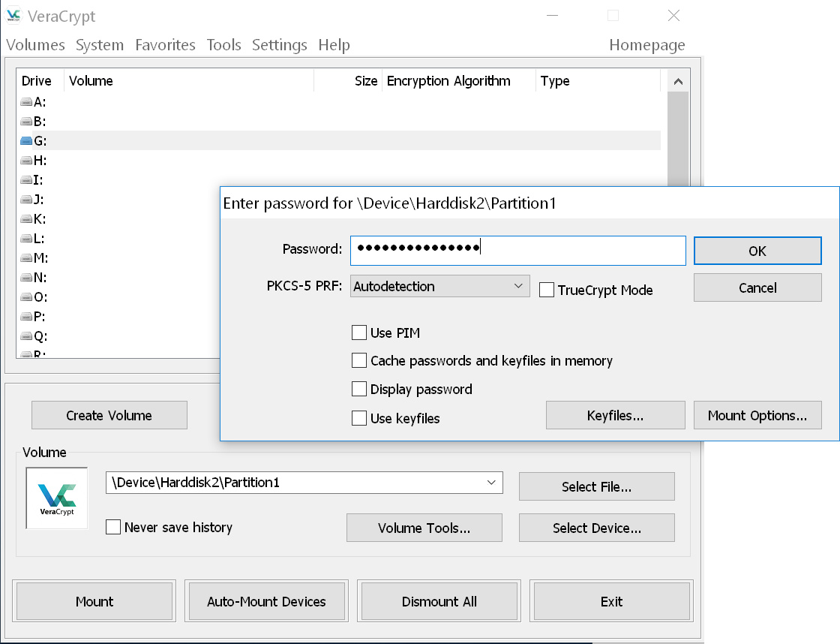
Task: Click the drive list scroll up arrow
Action: [678, 82]
